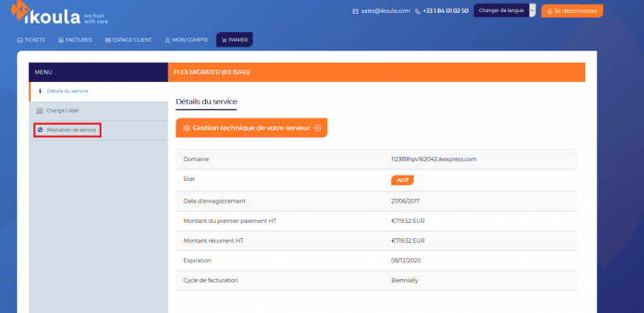The width and height of the screenshot is (644, 313).
Task: Click the Factures invoice icon
Action: (x=61, y=40)
